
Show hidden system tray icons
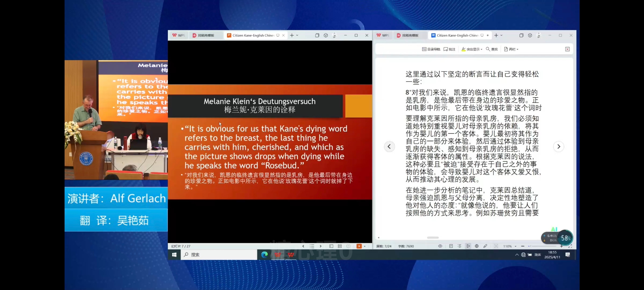tap(517, 255)
